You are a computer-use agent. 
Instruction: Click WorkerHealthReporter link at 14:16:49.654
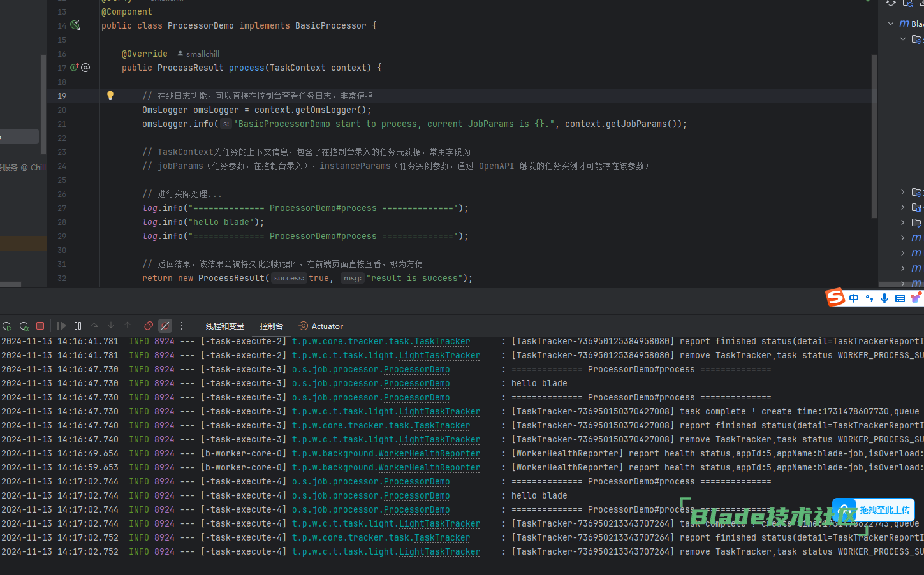pos(429,454)
